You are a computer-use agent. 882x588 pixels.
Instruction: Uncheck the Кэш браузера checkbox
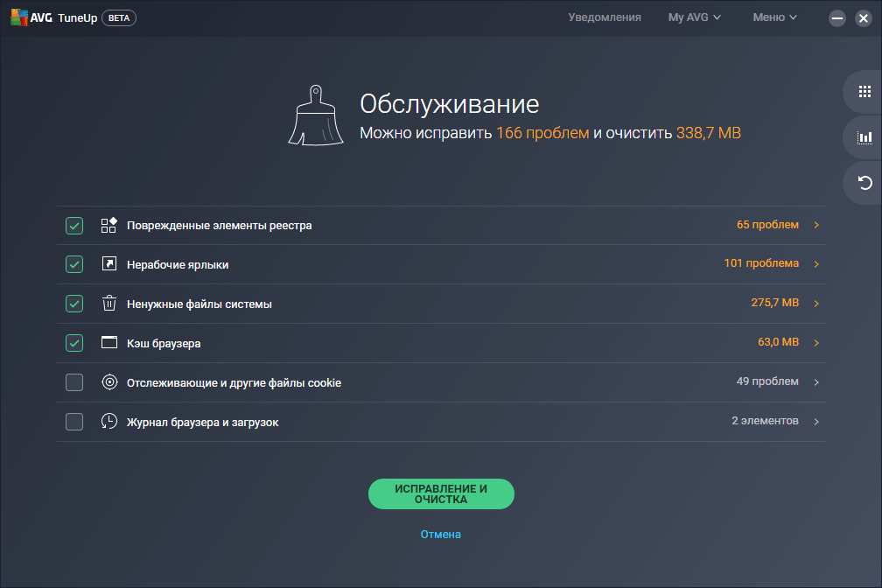74,343
